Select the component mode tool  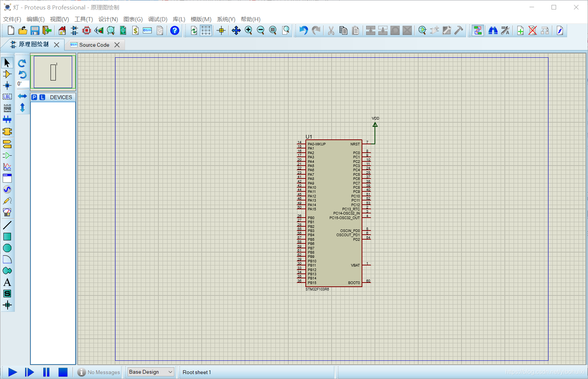[7, 74]
